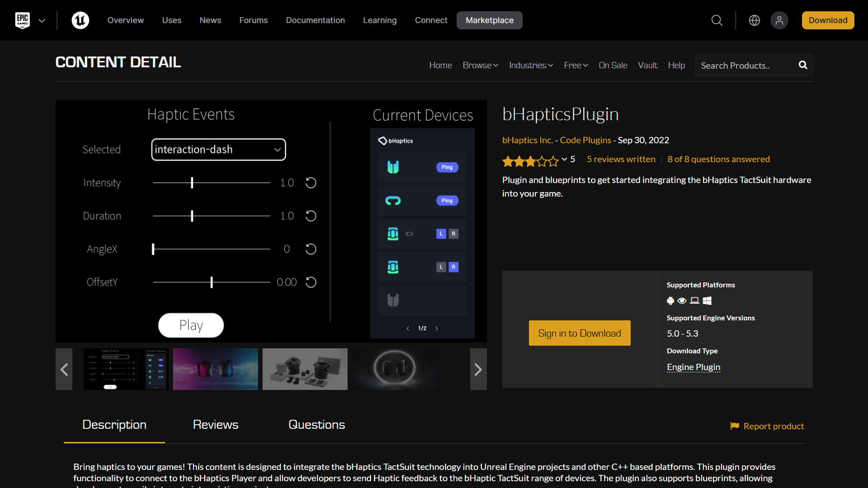Click the Engine Plugin download type link
Viewport: 868px width, 488px height.
click(693, 366)
